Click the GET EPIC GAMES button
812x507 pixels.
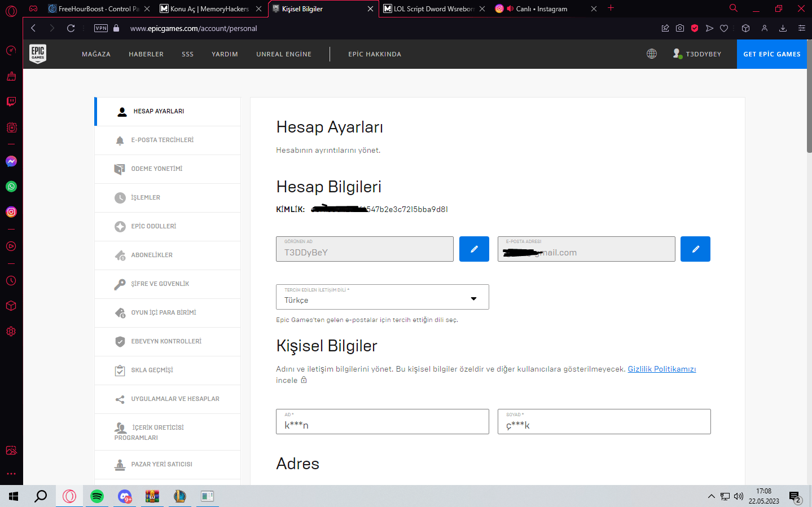click(x=772, y=54)
